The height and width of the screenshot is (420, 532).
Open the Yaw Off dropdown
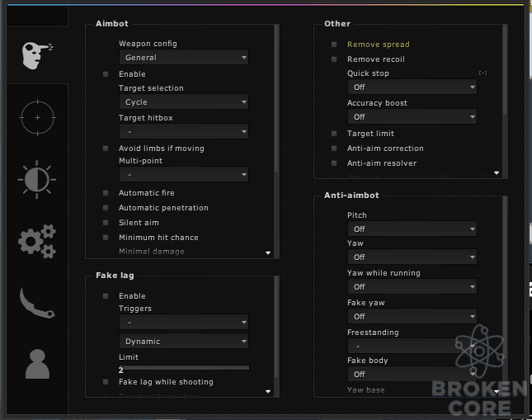[x=412, y=257]
